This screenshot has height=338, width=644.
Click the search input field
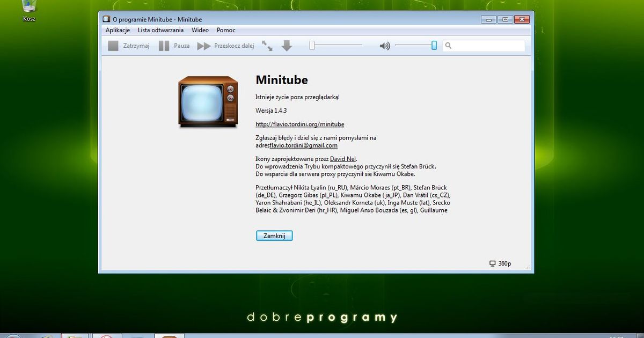tap(484, 46)
